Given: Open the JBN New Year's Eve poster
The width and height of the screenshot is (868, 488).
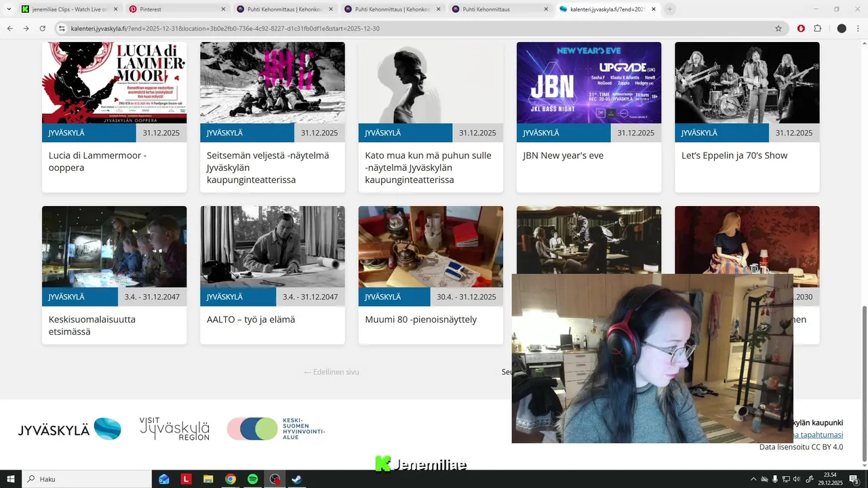Looking at the screenshot, I should (x=589, y=83).
